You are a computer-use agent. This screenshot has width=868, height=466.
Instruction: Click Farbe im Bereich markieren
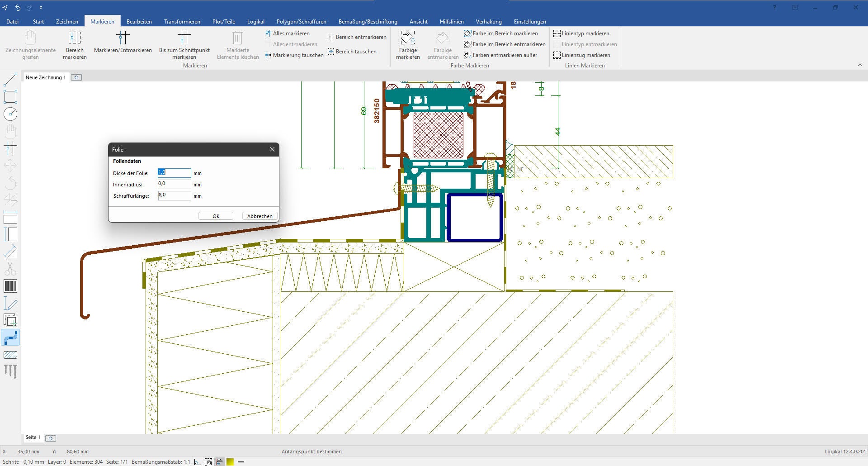click(501, 33)
